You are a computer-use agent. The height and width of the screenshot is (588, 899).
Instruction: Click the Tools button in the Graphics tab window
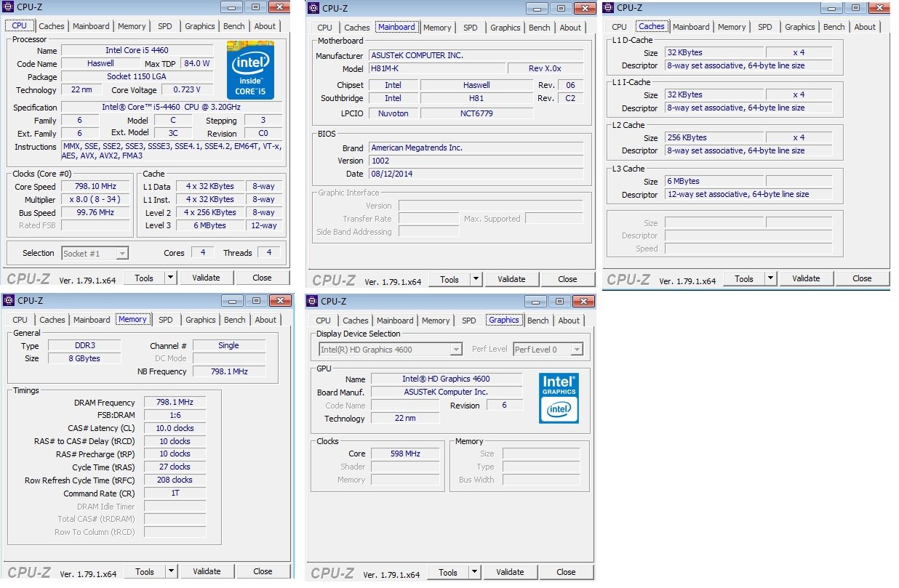pos(448,572)
